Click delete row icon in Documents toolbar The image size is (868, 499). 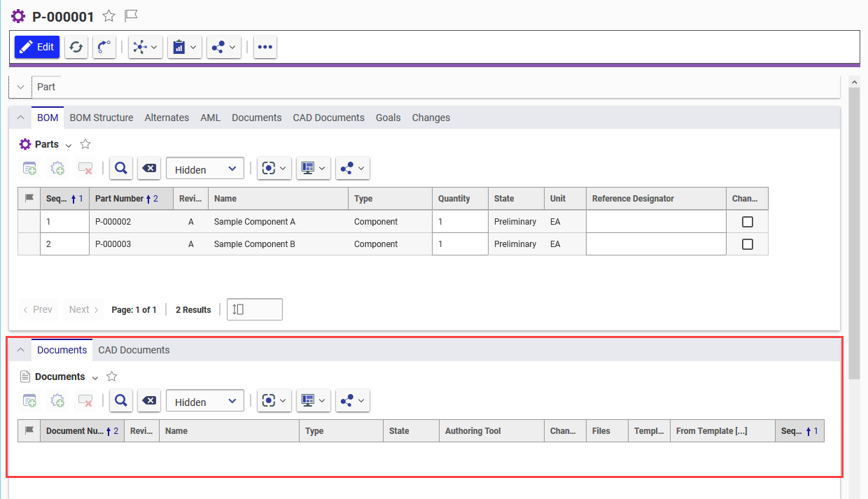85,400
